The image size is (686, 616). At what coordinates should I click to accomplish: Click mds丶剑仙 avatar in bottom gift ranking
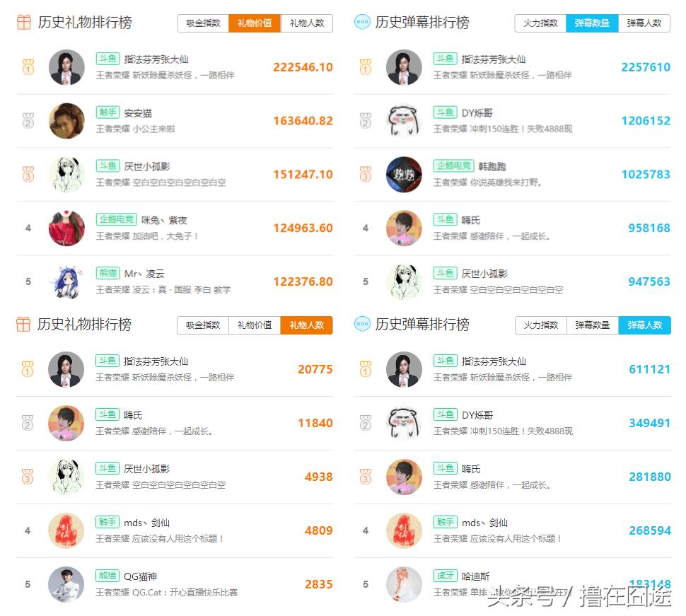(66, 530)
